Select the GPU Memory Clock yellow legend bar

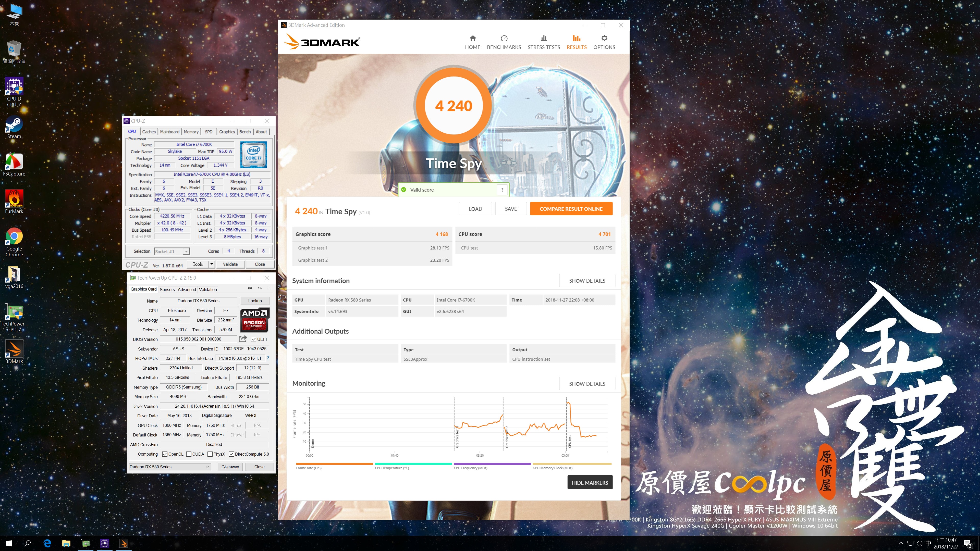(x=572, y=464)
